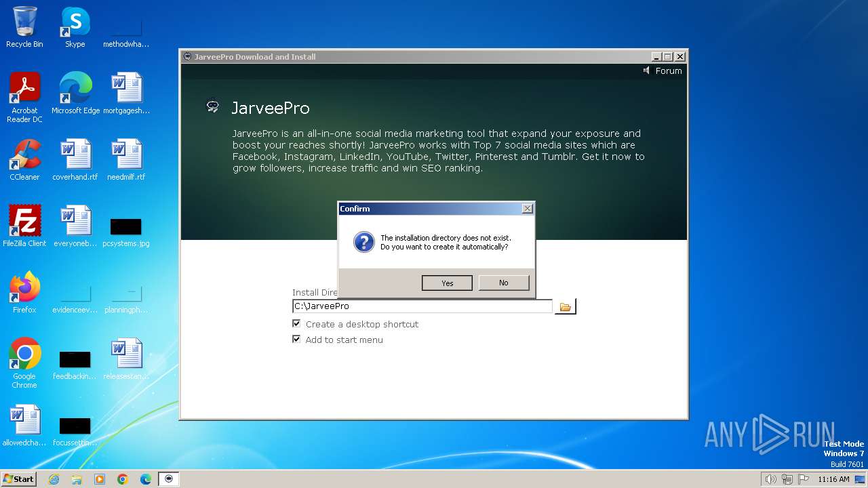Viewport: 868px width, 488px height.
Task: Select the mortgagesh... document icon
Action: pyautogui.click(x=126, y=93)
